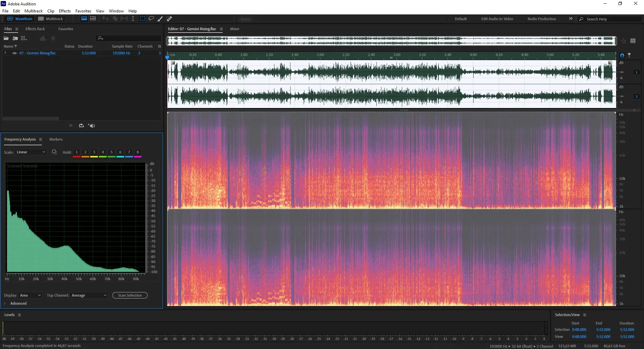The height and width of the screenshot is (349, 644).
Task: Show the spectral frequency display
Action: [84, 19]
